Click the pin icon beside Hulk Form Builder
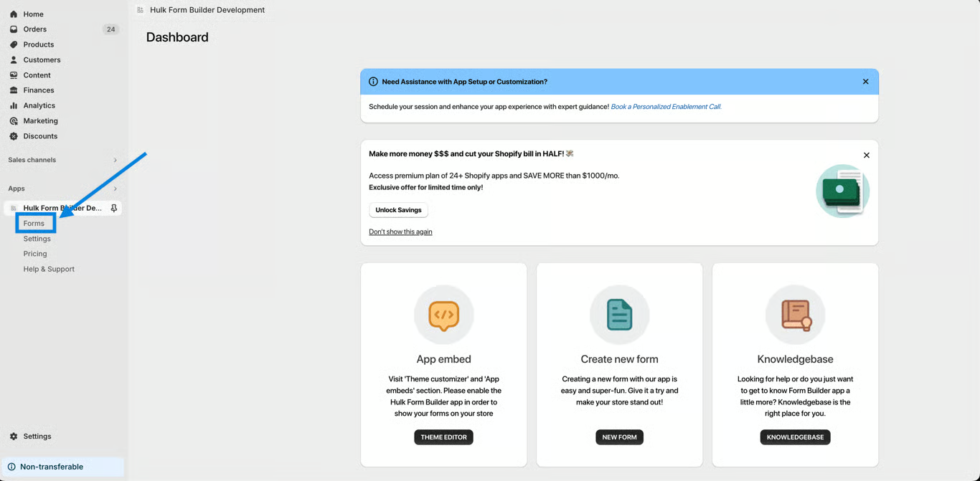Screen dimensions: 980x481 pos(113,208)
